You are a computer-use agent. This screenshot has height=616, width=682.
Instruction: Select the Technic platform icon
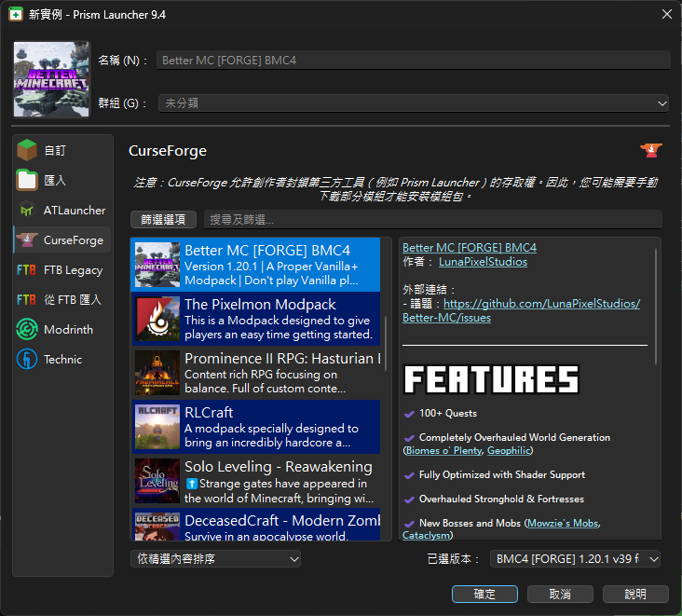(28, 360)
